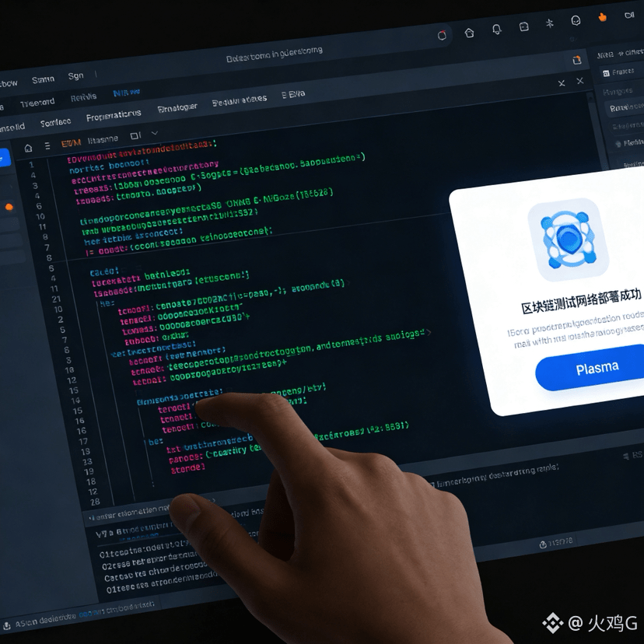Click line number 1 in the gutter
The image size is (644, 644).
[31, 165]
